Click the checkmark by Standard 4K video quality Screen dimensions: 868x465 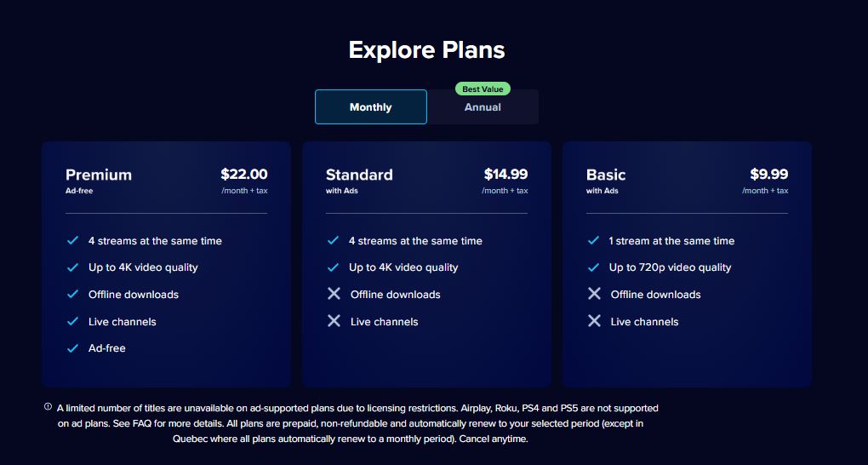pyautogui.click(x=334, y=267)
